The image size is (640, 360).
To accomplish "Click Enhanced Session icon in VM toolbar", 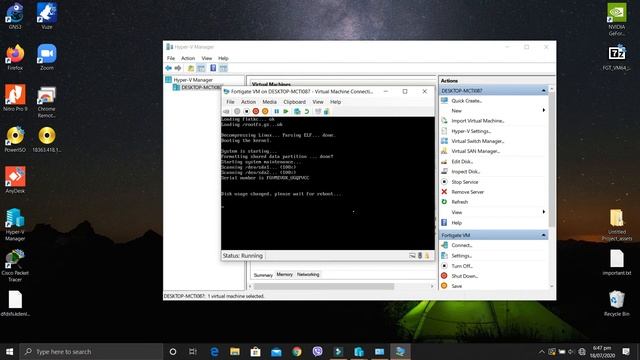I will click(318, 111).
